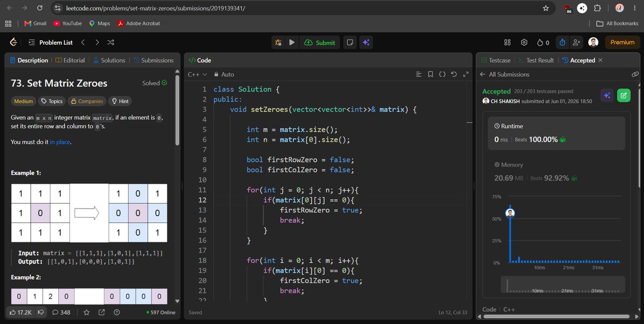
Task: Open All Bookmarks folder
Action: click(618, 23)
